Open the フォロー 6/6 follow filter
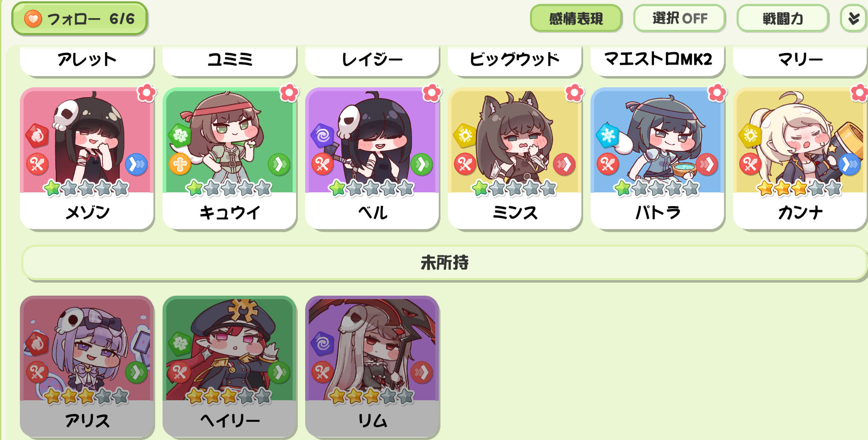 (80, 19)
